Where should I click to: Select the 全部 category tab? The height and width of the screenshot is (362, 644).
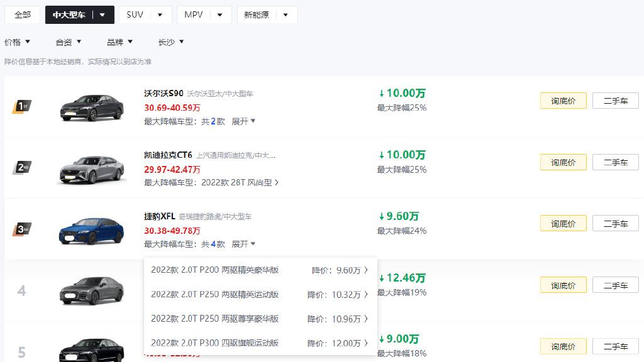pyautogui.click(x=22, y=15)
